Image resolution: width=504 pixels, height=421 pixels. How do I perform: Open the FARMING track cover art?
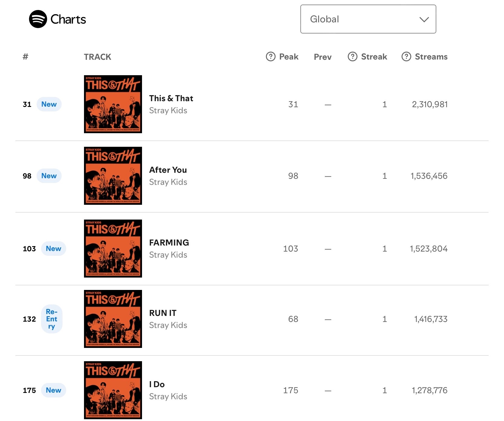[113, 249]
